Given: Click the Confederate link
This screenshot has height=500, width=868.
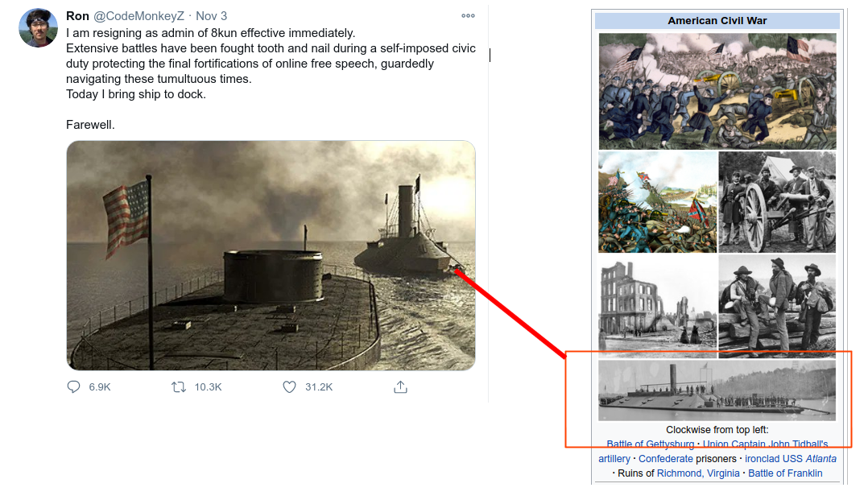Looking at the screenshot, I should tap(665, 458).
